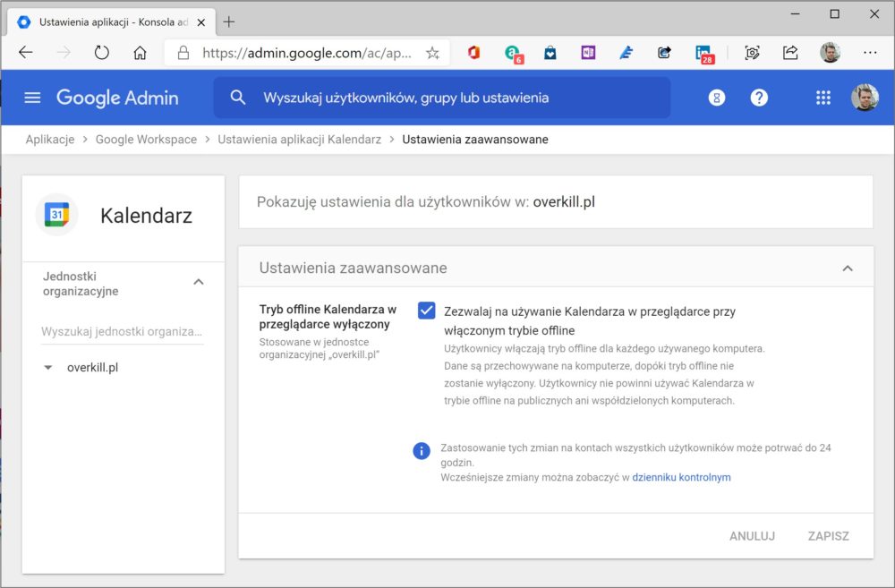Open the green extension icon with badge 6
895x588 pixels.
tap(513, 53)
